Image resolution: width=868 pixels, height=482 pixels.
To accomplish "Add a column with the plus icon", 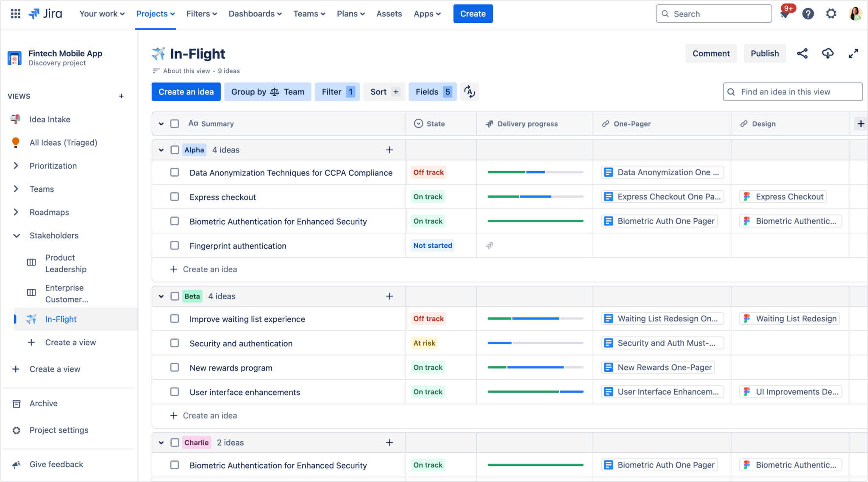I will 860,124.
